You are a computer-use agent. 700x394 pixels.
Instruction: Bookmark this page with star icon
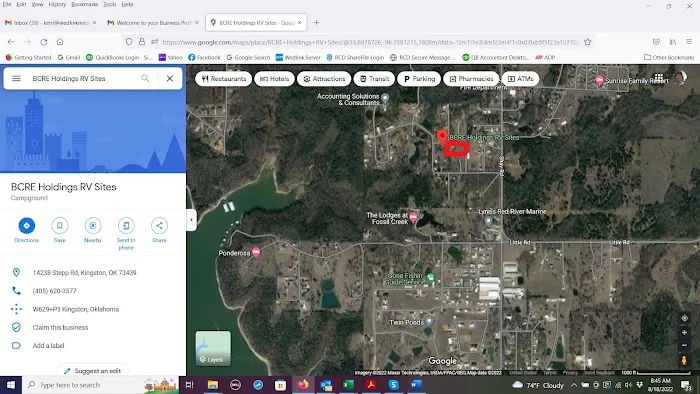coord(588,42)
